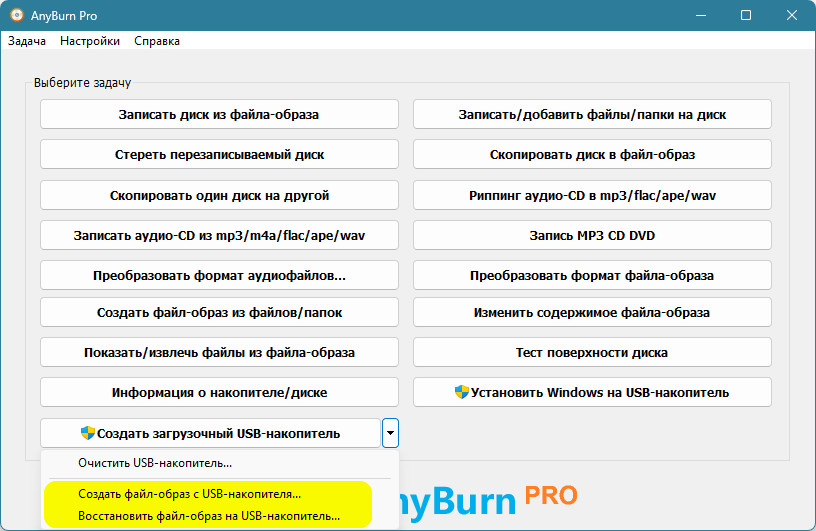Select Изменить содержимое файла-образа

coord(592,312)
